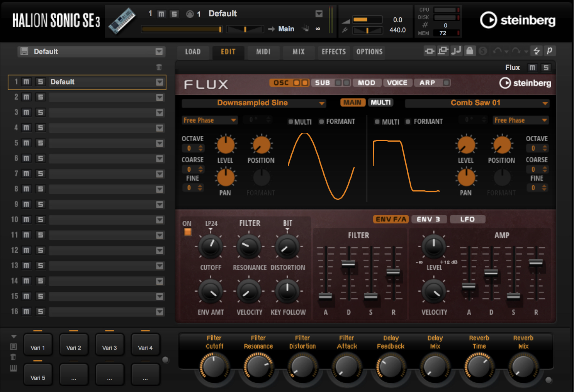Solo the Flux layer with S button
Screen dimensions: 574x392
click(x=546, y=68)
